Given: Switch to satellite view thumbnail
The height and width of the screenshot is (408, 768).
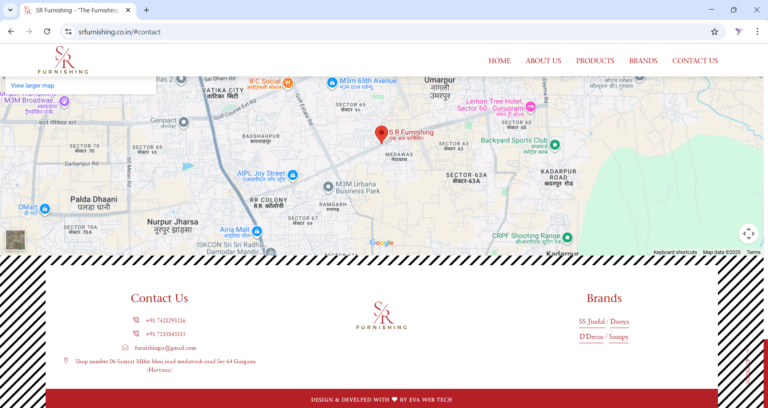Looking at the screenshot, I should [15, 240].
